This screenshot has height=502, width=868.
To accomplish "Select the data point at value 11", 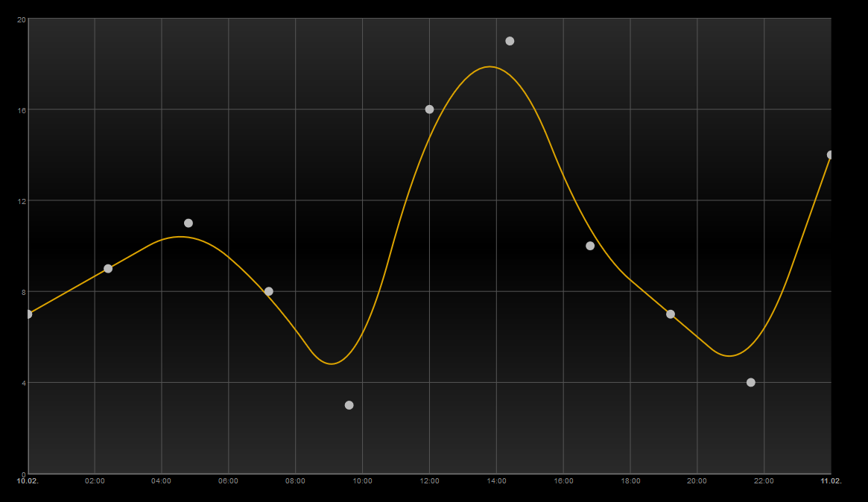I will tap(189, 223).
